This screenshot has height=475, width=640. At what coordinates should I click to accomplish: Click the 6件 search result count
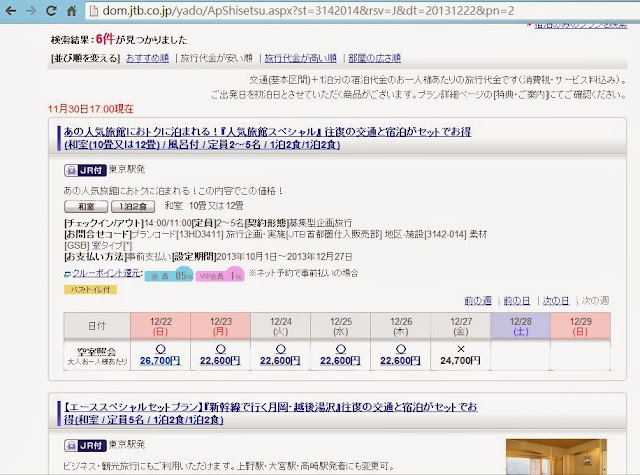tap(105, 39)
